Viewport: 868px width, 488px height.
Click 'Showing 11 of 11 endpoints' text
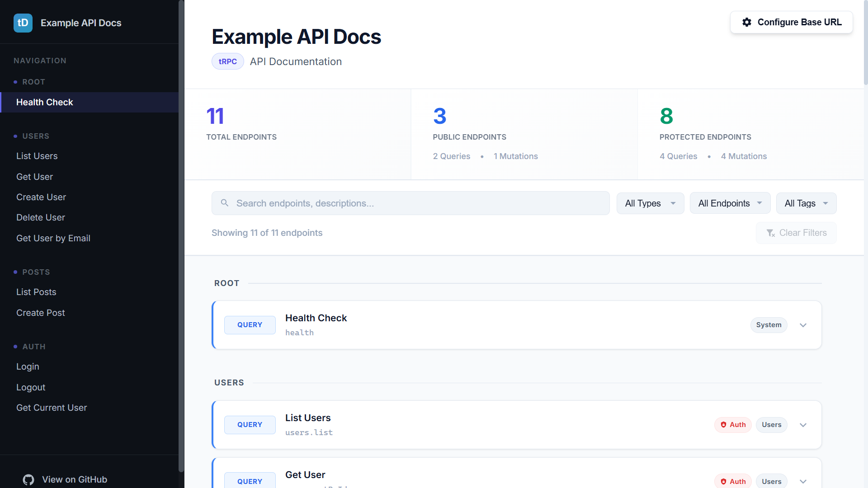click(x=267, y=233)
